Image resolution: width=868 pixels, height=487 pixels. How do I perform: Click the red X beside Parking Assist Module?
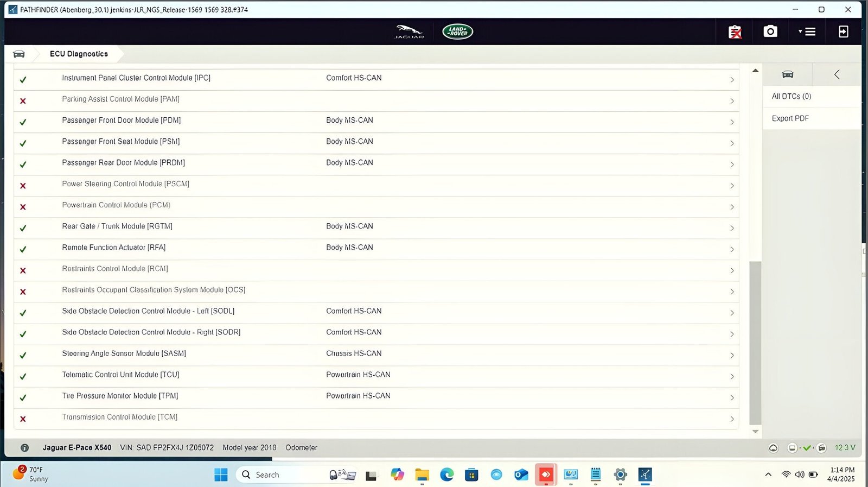click(x=23, y=101)
